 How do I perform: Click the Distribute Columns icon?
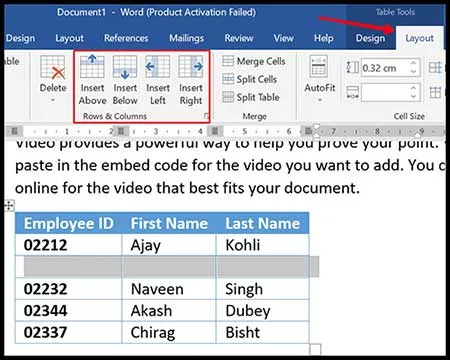coord(436,92)
